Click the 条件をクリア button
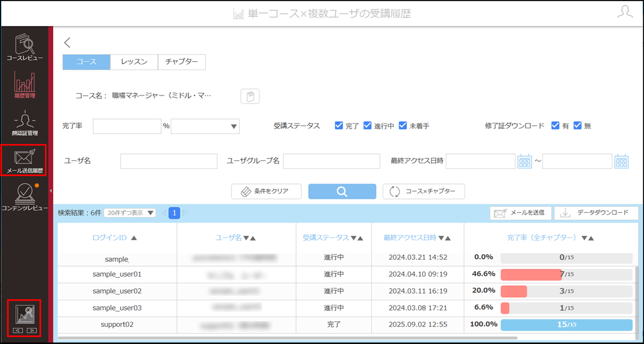The height and width of the screenshot is (344, 644). 267,192
